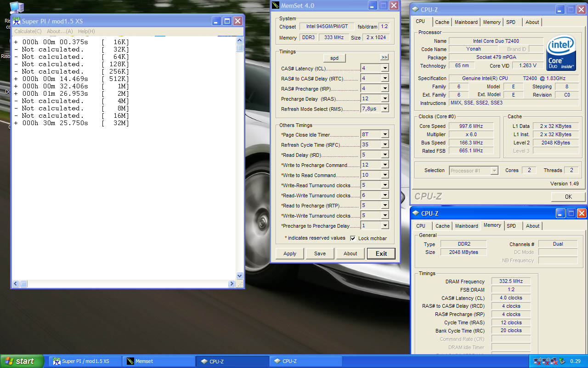588x368 pixels.
Task: Open Write-Read Turnaround clocks dropdown
Action: point(385,185)
